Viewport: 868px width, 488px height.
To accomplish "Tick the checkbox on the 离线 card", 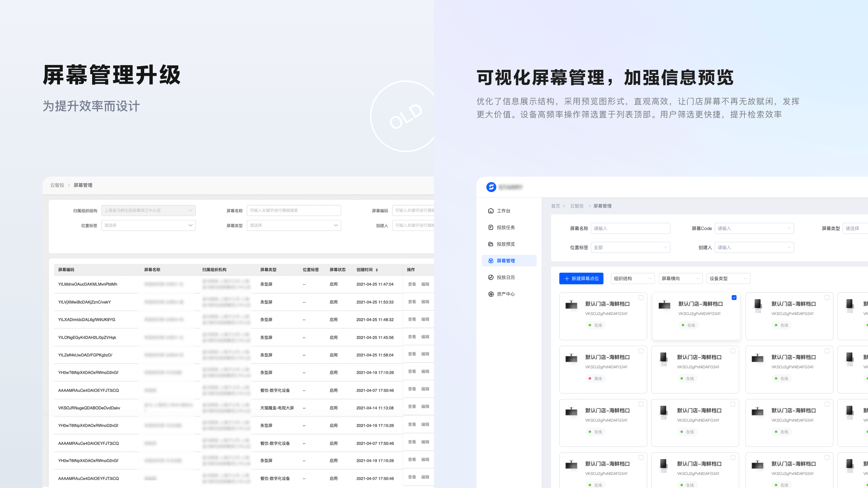I will click(x=641, y=351).
